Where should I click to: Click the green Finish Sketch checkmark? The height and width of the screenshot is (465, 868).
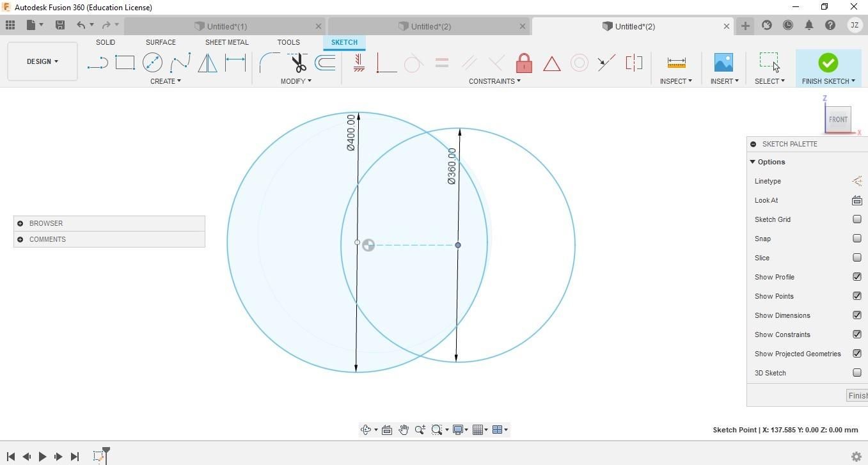(x=828, y=63)
